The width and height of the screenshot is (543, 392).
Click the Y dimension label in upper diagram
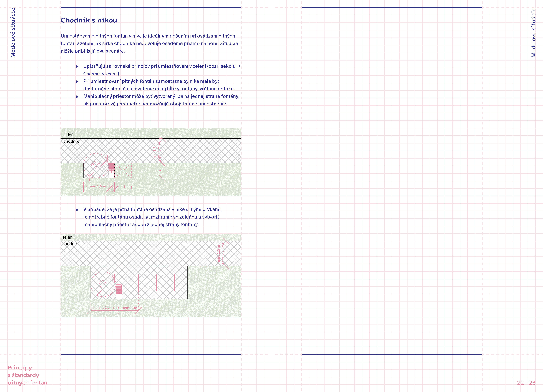160,171
